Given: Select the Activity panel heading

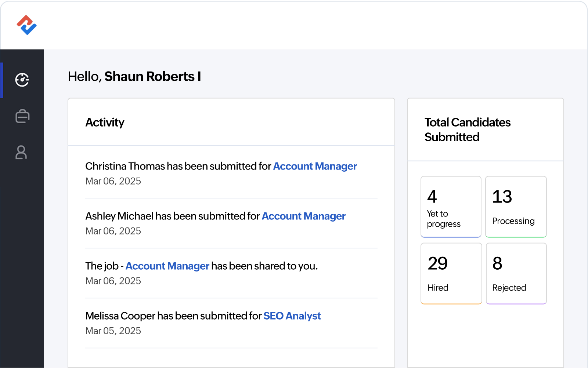Looking at the screenshot, I should [105, 123].
